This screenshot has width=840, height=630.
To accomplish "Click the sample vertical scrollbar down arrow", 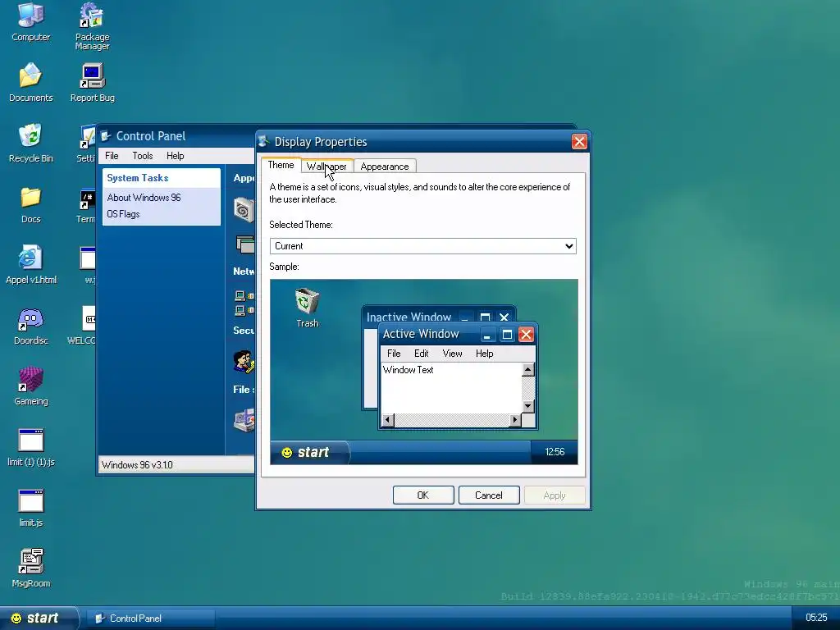I will (527, 406).
